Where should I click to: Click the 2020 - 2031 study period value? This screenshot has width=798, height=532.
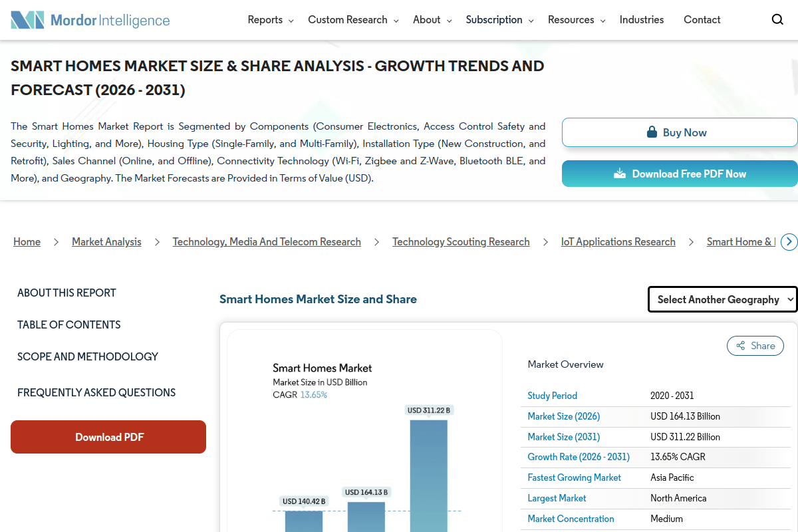pyautogui.click(x=672, y=396)
